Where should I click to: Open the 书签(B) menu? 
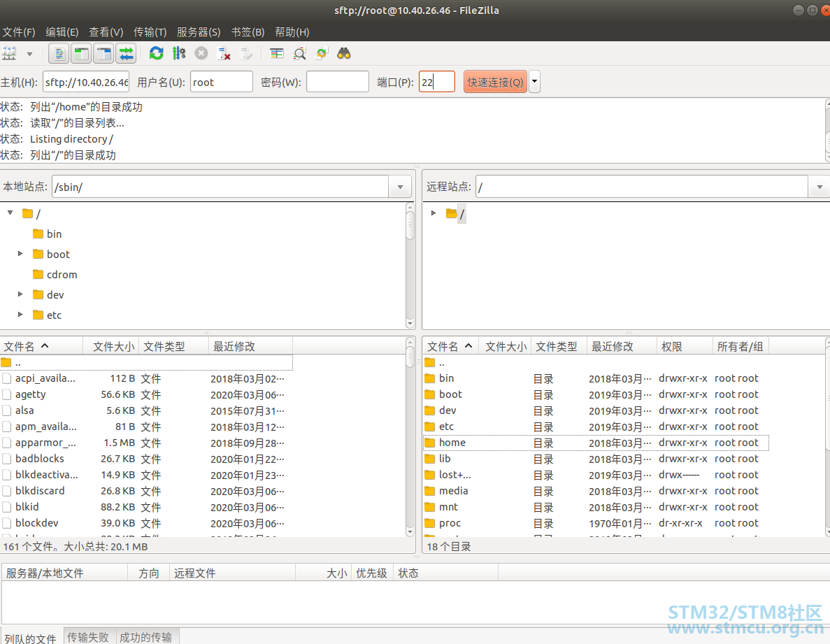click(x=248, y=32)
